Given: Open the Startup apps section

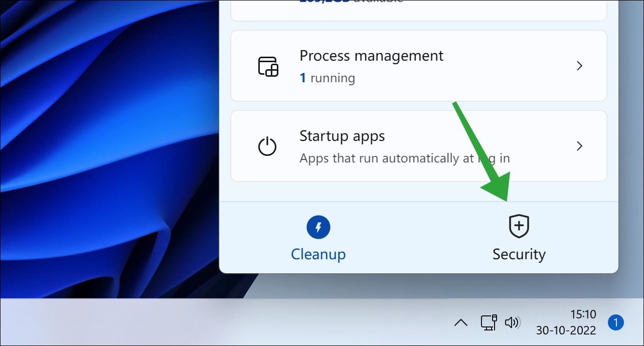Looking at the screenshot, I should tap(342, 136).
